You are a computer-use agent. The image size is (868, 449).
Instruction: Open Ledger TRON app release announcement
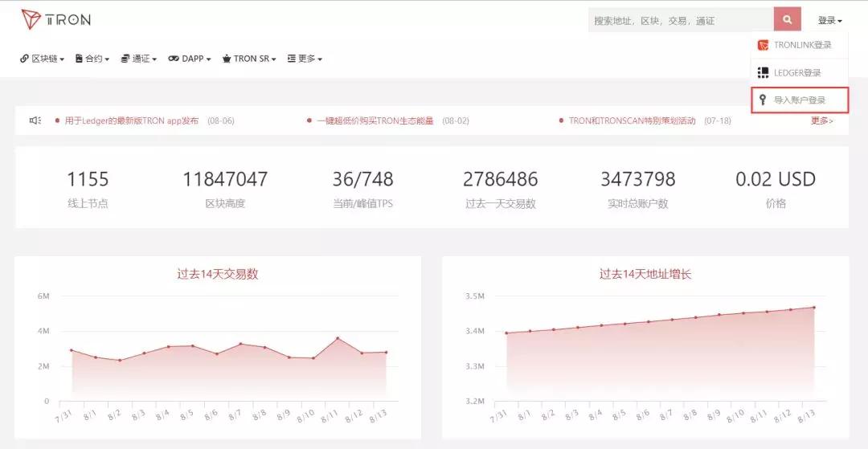pos(132,120)
